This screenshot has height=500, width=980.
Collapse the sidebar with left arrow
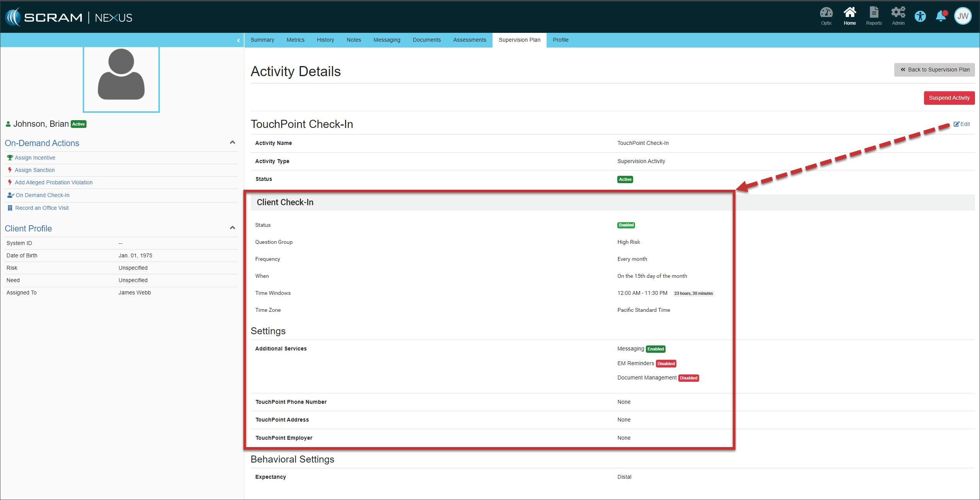238,40
